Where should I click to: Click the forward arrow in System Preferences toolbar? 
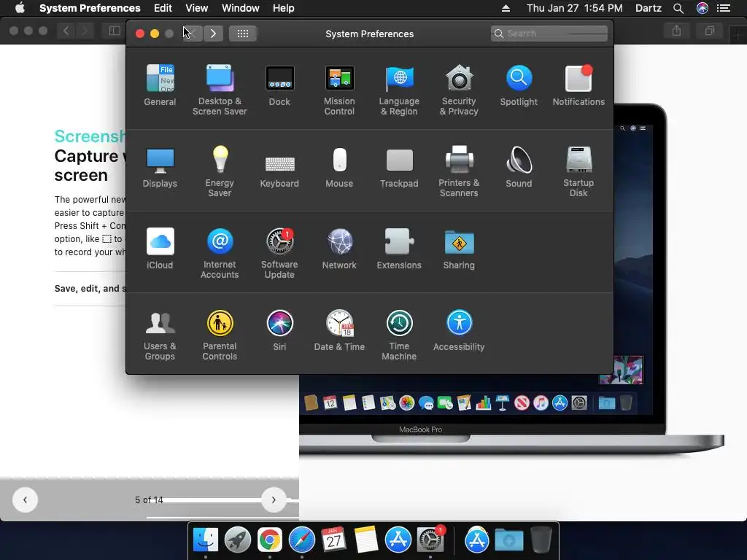click(214, 34)
